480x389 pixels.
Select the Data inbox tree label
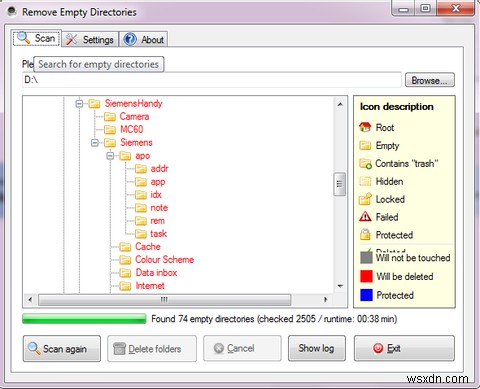click(x=156, y=273)
